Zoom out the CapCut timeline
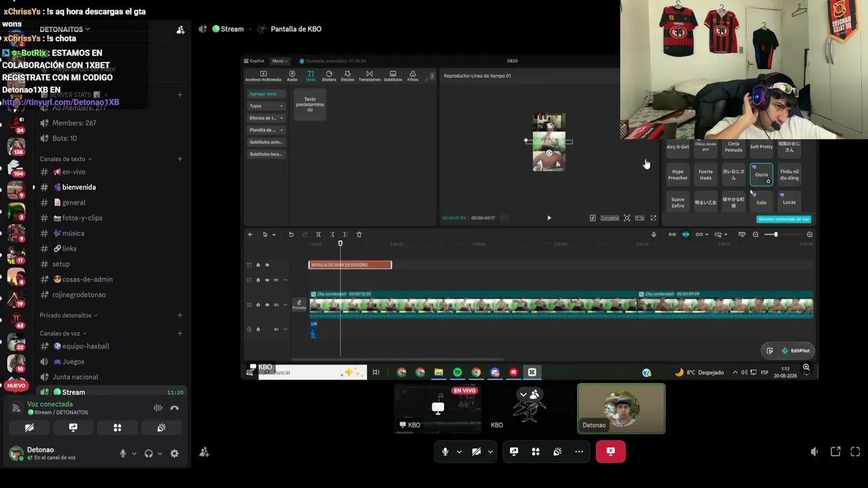 755,235
